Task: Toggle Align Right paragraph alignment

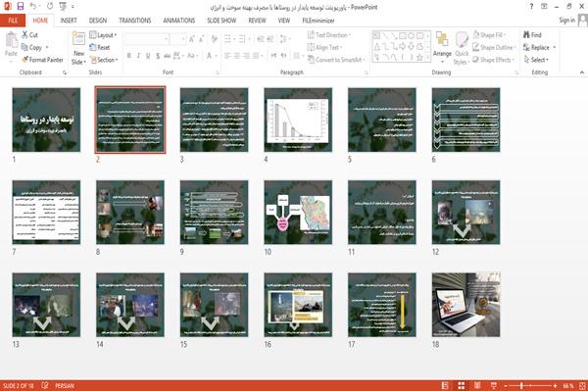Action: click(x=246, y=56)
